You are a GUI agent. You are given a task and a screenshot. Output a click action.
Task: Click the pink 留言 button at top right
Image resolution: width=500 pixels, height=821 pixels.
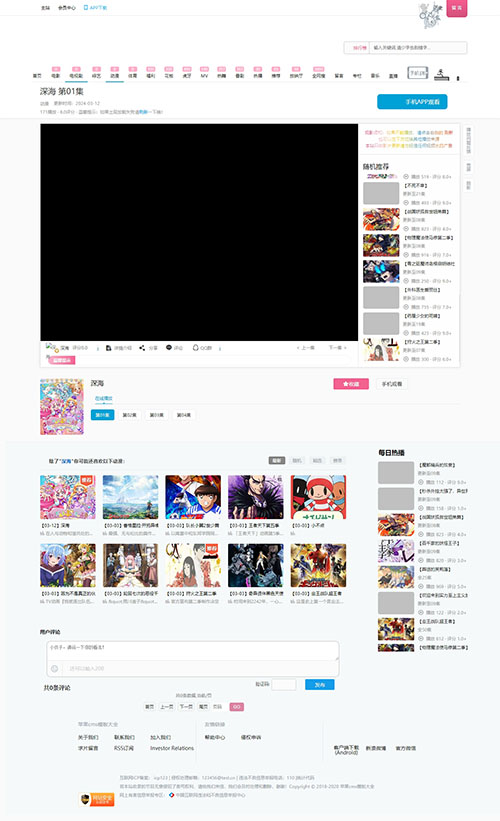coord(457,8)
